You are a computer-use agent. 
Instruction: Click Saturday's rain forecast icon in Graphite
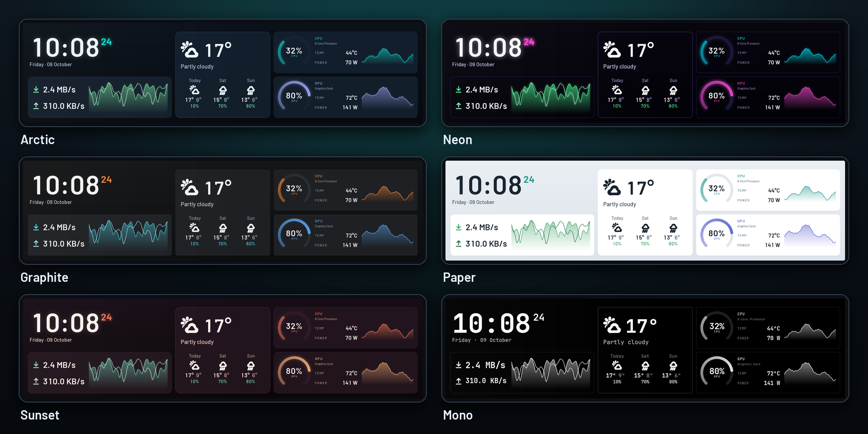point(223,228)
